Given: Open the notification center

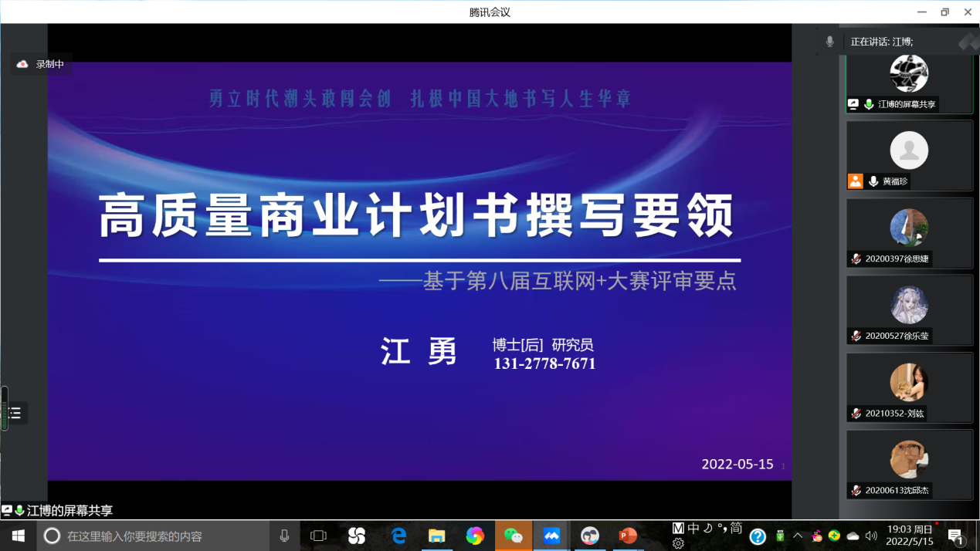Looking at the screenshot, I should coord(955,536).
